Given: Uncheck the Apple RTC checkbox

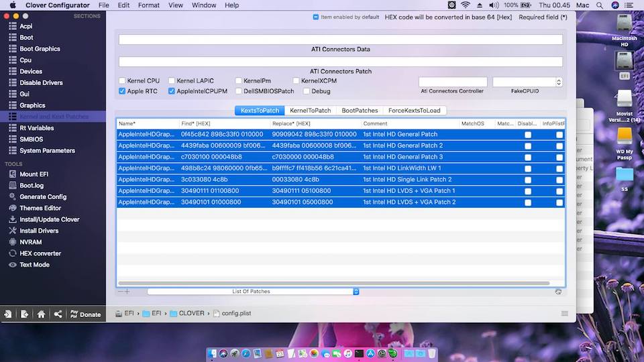Looking at the screenshot, I should (122, 91).
